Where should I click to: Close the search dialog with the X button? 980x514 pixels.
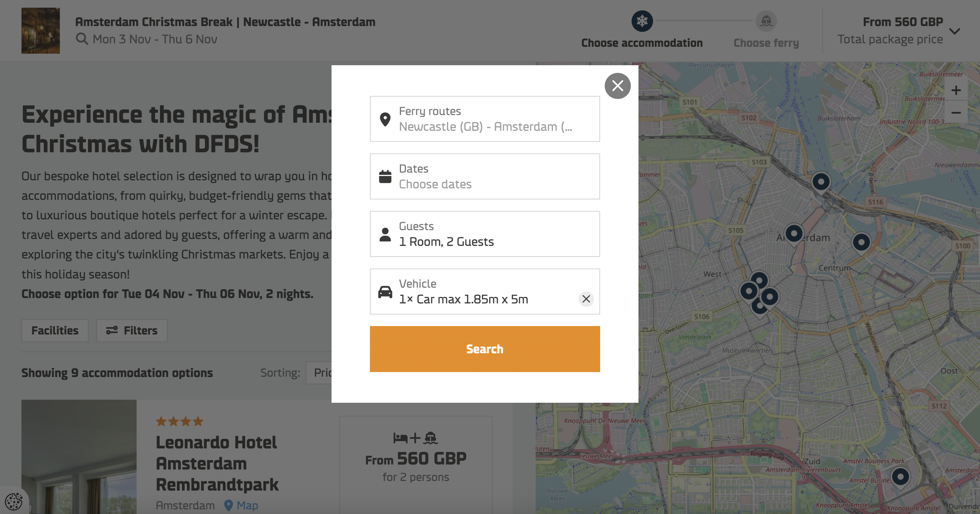pyautogui.click(x=617, y=86)
